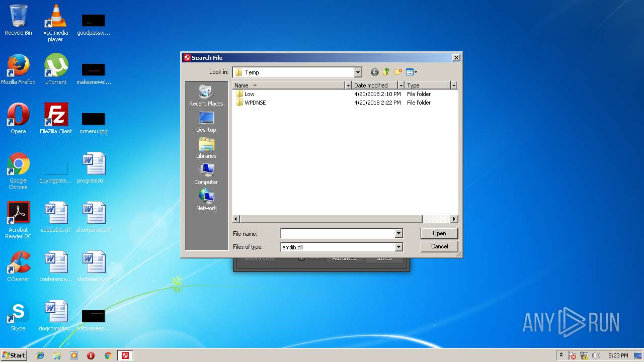
Task: Launch VLC media player from desktop
Action: 55,23
